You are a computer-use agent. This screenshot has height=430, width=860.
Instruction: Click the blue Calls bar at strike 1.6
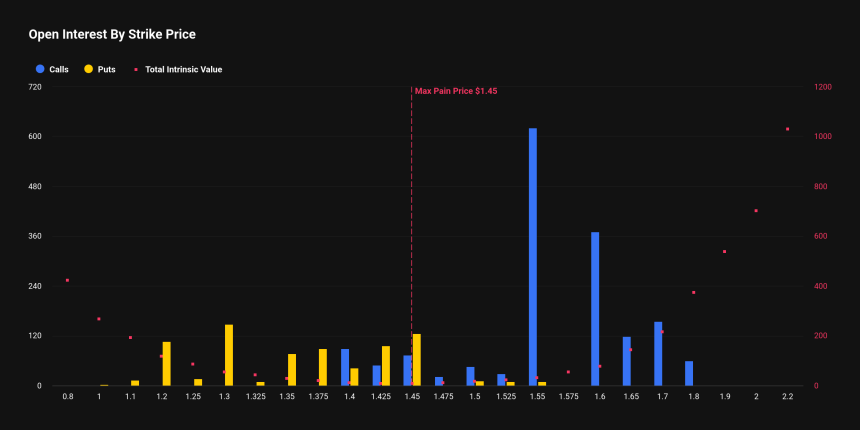coord(595,309)
